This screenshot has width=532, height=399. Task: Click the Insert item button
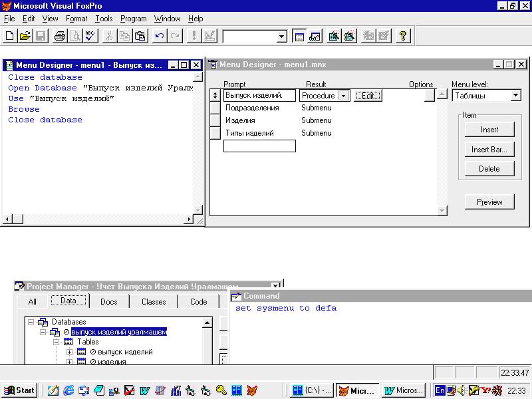(x=489, y=130)
